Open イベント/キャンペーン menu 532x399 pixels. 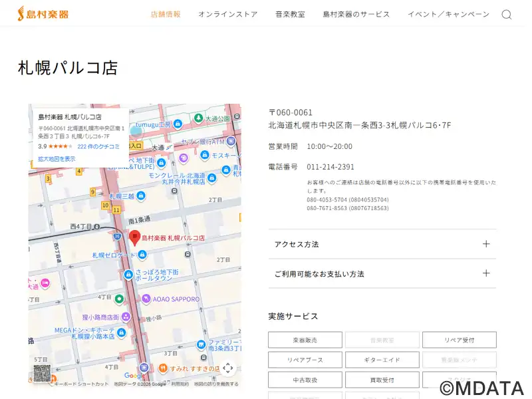coord(448,14)
